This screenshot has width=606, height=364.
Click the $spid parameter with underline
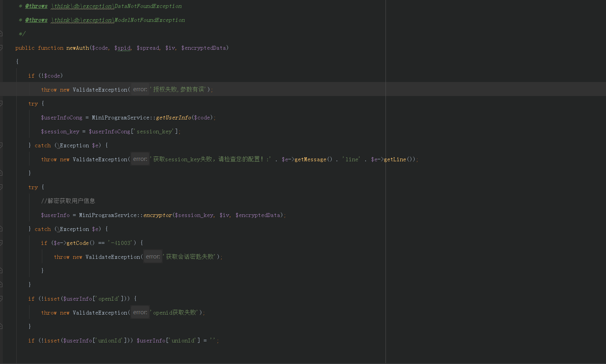pyautogui.click(x=122, y=48)
